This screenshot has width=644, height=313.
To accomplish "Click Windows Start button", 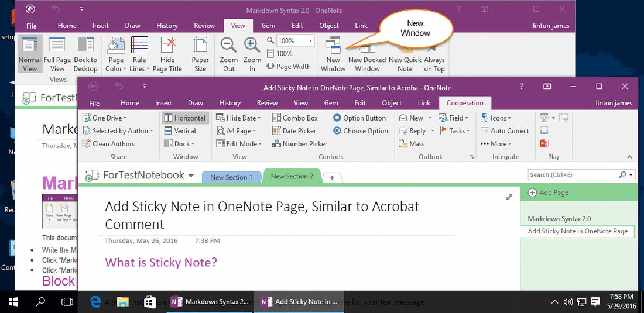I will [x=13, y=302].
